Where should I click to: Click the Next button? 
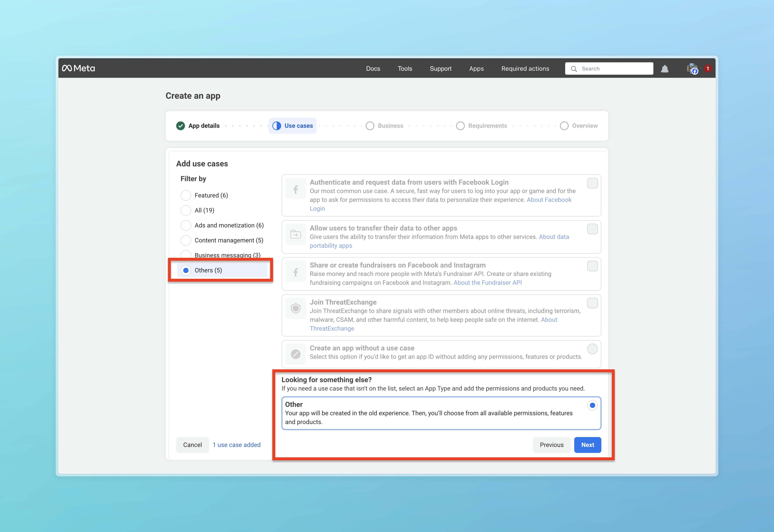587,445
